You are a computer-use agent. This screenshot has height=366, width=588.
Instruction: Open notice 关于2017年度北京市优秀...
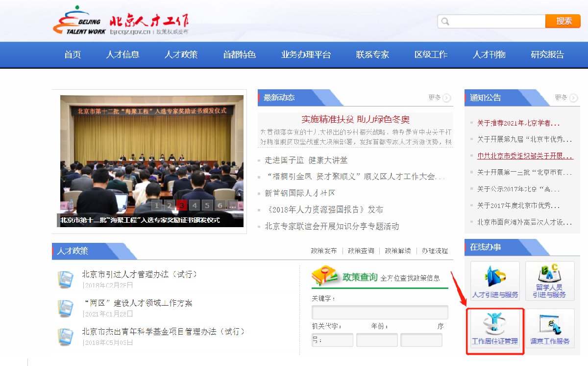[518, 206]
